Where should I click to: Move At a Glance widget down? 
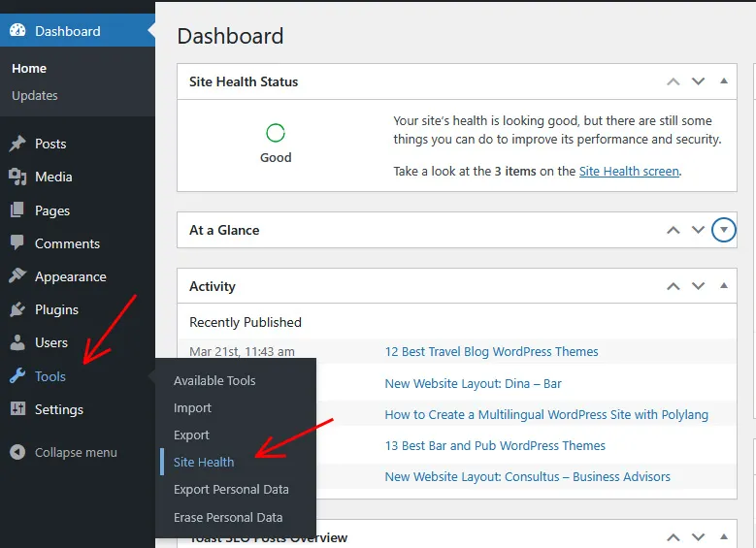pyautogui.click(x=698, y=230)
